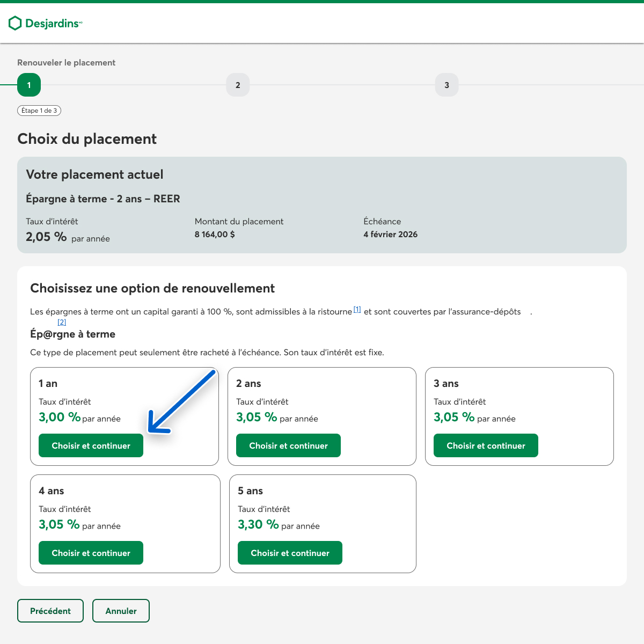
Task: Cancel the renewal with Annuler
Action: coord(121,611)
